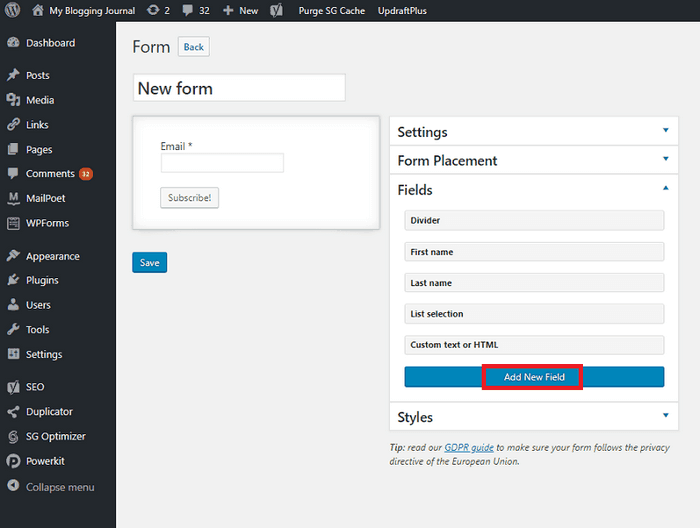700x528 pixels.
Task: Click the Subscribe! button
Action: (190, 198)
